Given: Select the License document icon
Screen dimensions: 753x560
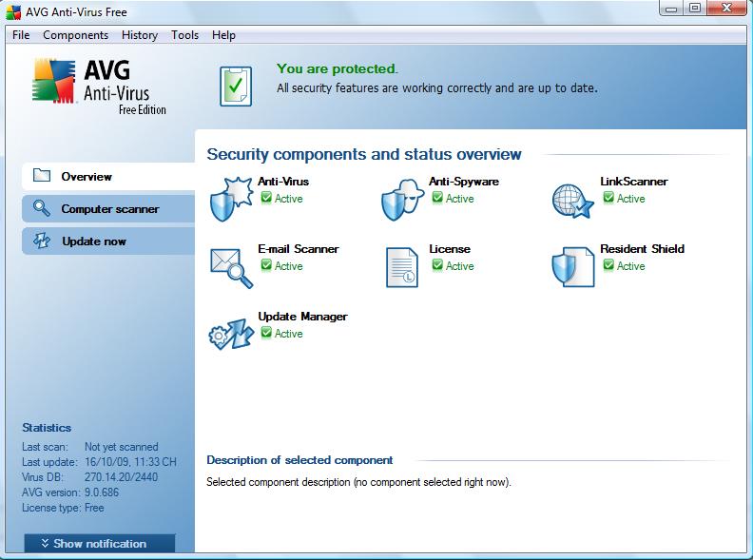Looking at the screenshot, I should pyautogui.click(x=401, y=267).
